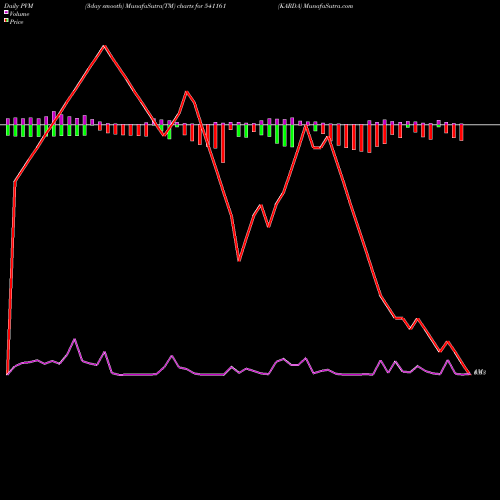
Task: Click the volume value label at the line end
Action: [480, 372]
